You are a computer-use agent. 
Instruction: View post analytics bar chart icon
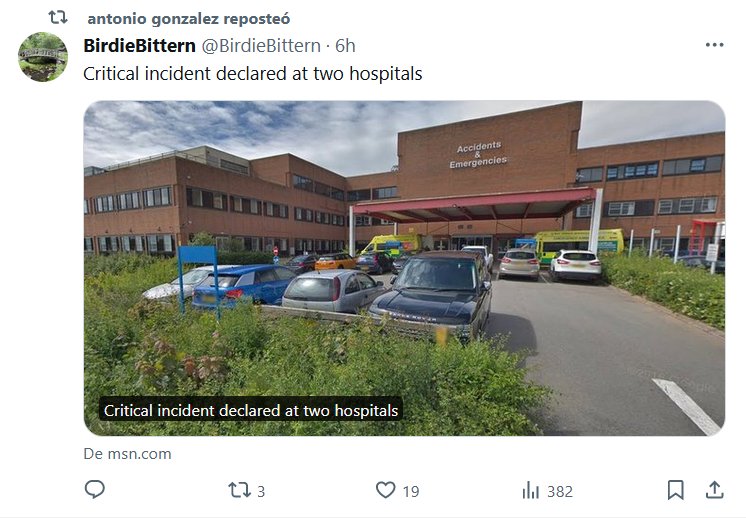[531, 490]
